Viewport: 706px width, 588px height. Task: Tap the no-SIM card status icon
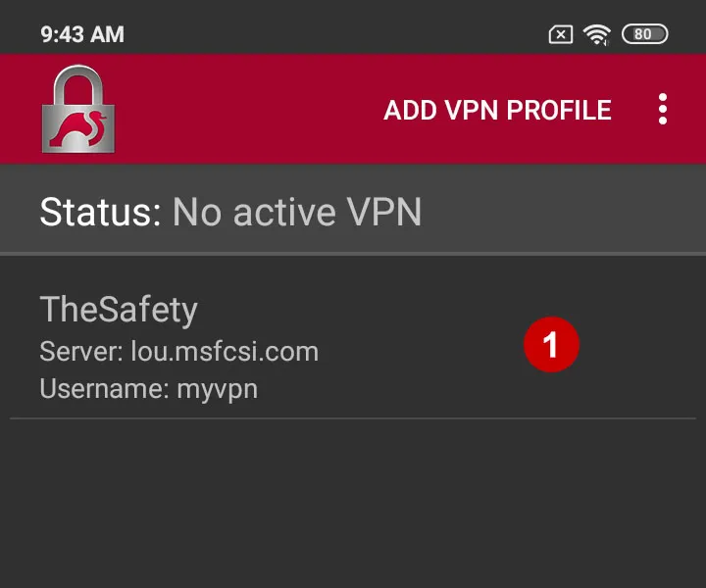(561, 34)
